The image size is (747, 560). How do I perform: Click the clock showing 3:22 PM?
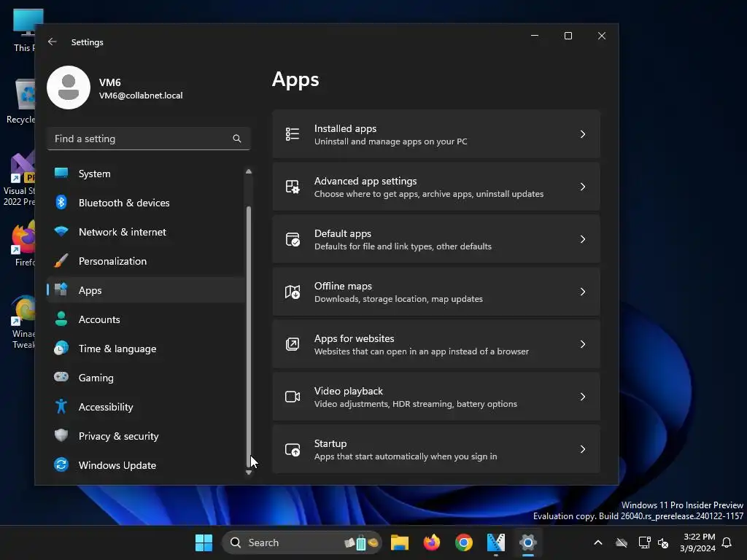699,537
